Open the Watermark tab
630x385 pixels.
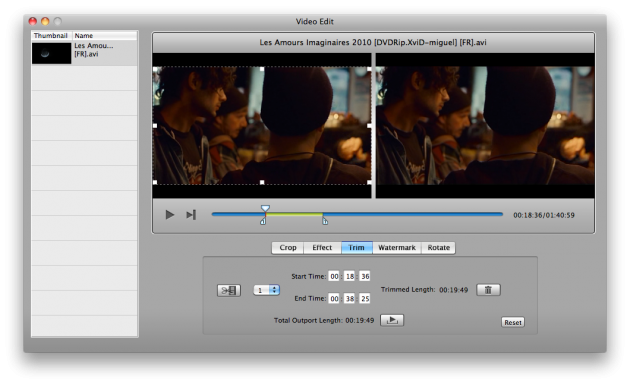(x=397, y=248)
